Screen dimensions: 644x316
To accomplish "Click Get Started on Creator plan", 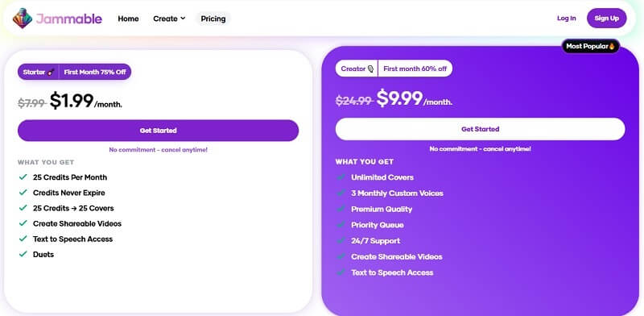I will pos(480,129).
